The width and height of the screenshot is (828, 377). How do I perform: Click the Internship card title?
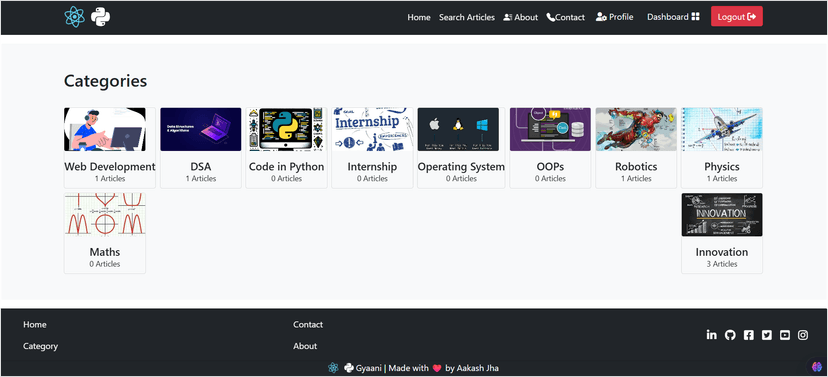372,166
